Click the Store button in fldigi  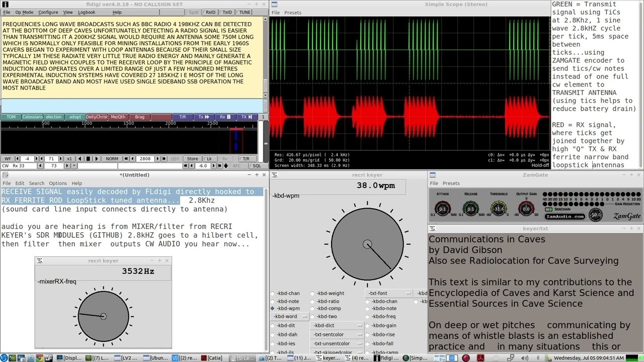point(192,159)
